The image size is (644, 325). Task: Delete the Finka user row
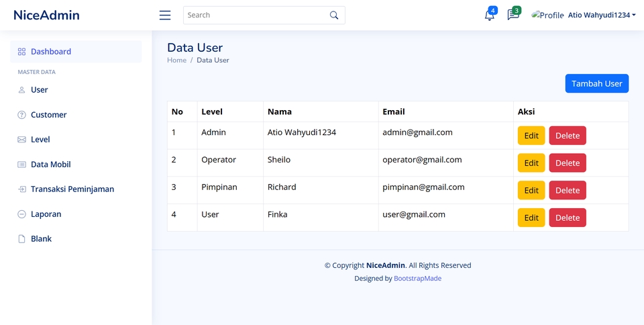568,218
